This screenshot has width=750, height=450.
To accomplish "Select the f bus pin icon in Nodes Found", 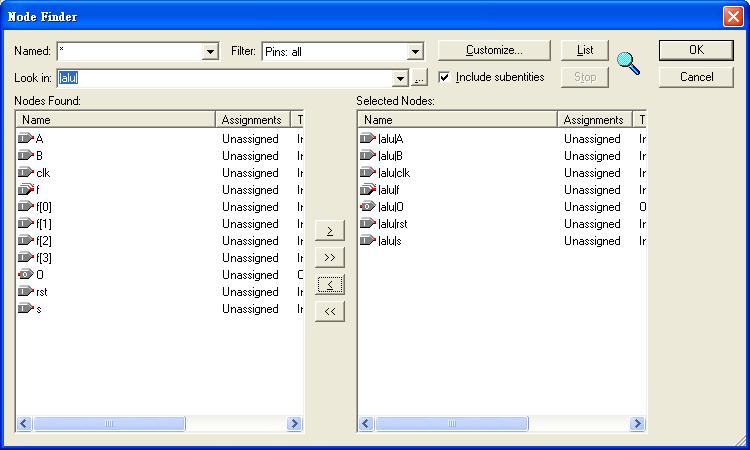I will coord(26,190).
